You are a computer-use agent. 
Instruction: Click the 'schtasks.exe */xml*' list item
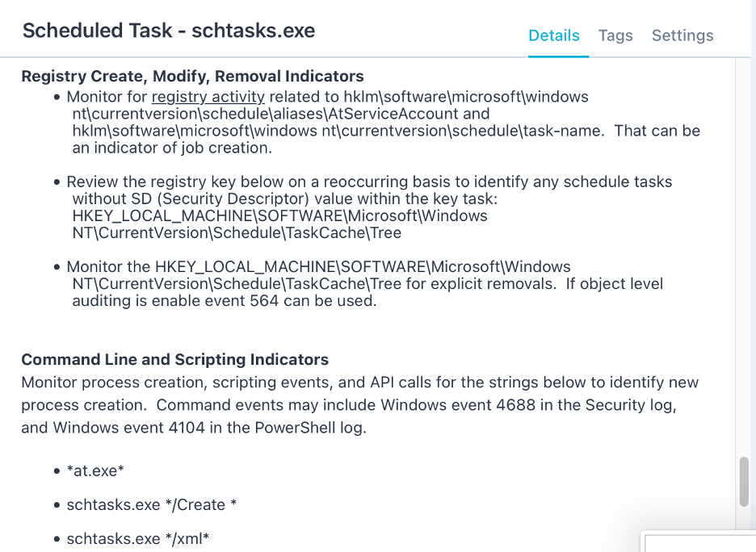pyautogui.click(x=138, y=538)
